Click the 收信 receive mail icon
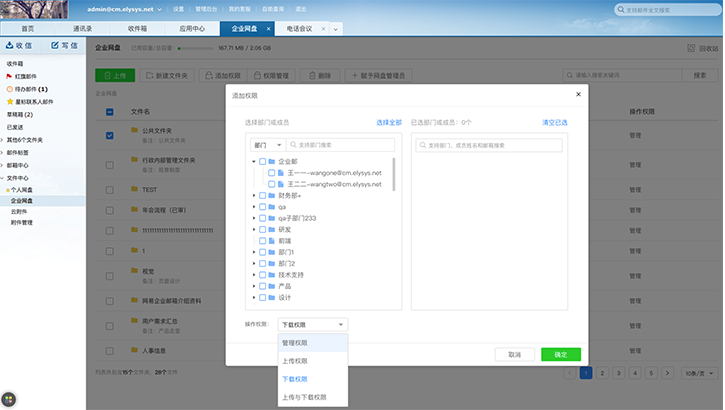The image size is (725, 410). (11, 46)
